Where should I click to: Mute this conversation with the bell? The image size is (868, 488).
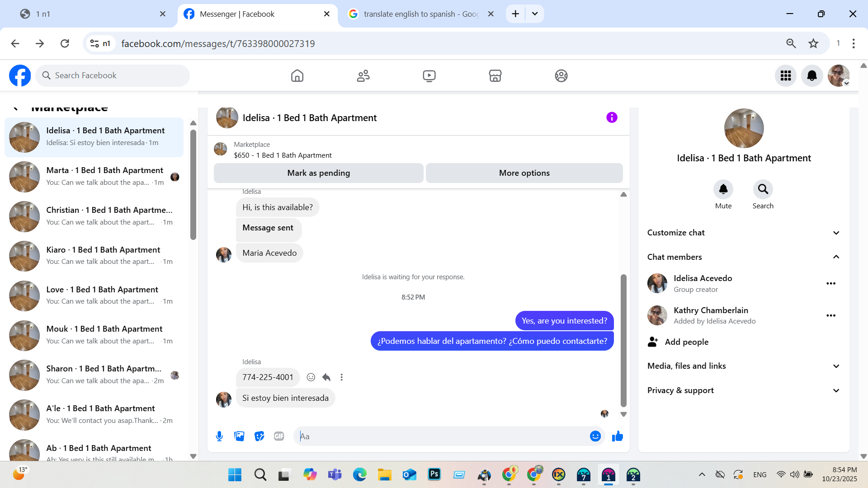[723, 189]
